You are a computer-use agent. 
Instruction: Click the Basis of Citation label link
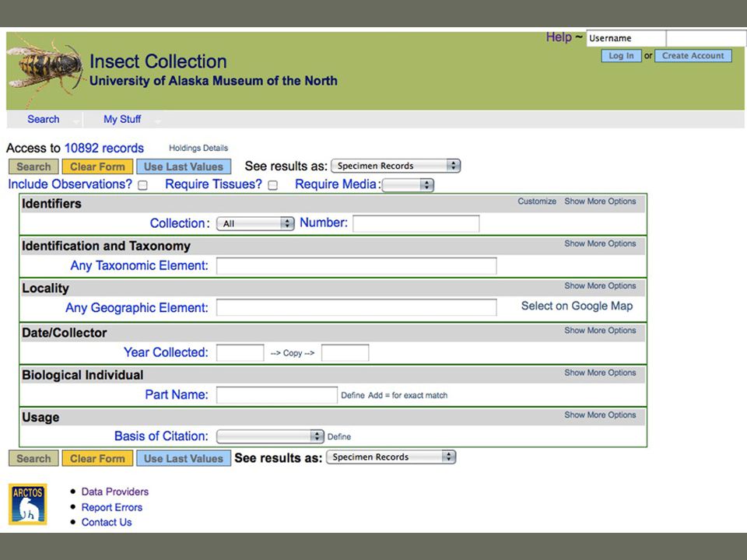(x=162, y=436)
